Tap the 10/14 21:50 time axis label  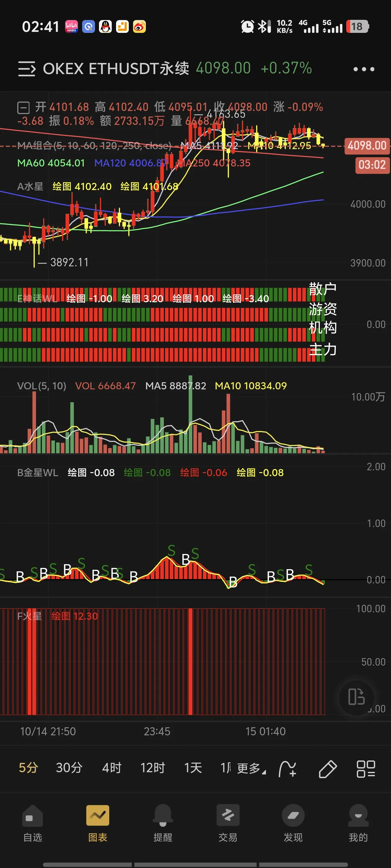pyautogui.click(x=48, y=731)
